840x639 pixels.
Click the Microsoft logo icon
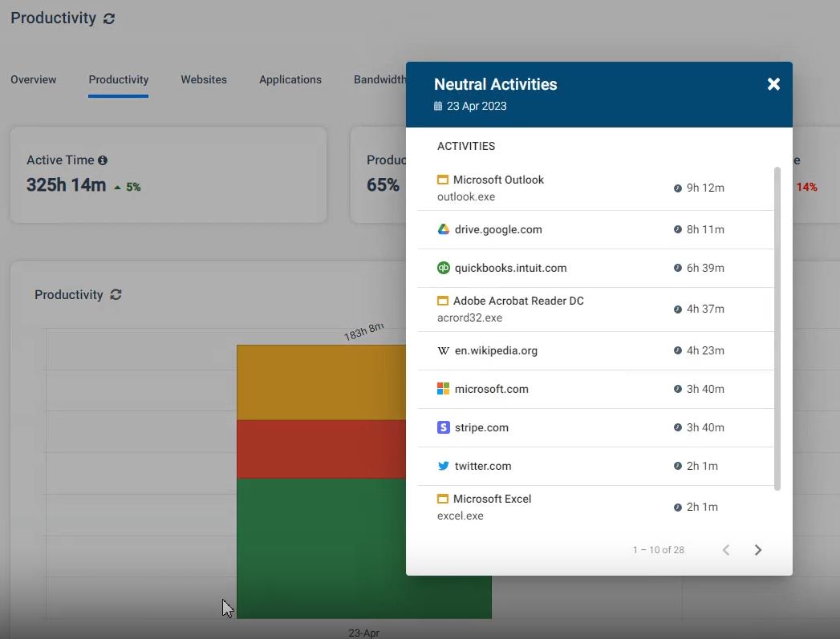(x=443, y=389)
